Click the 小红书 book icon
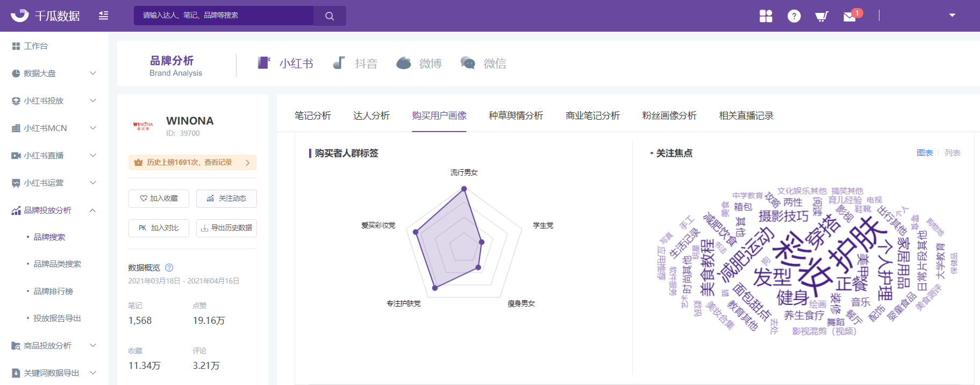Viewport: 980px width, 385px height. click(x=264, y=63)
